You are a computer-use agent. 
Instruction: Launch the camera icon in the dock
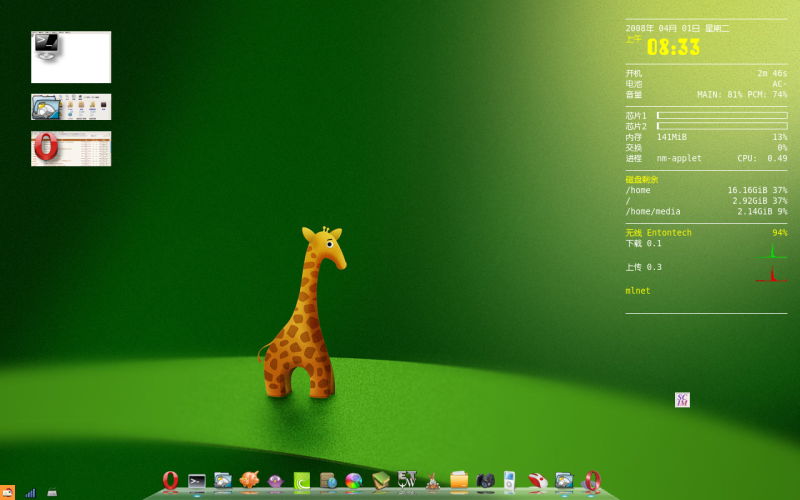coord(486,481)
